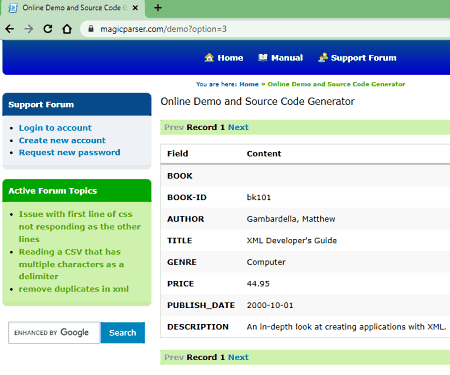This screenshot has width=450, height=375.
Task: Select the DESCRIPTION field label
Action: point(198,327)
